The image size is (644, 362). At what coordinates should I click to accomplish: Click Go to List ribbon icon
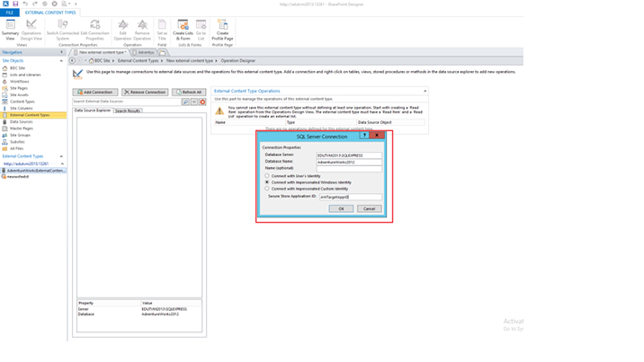point(201,30)
